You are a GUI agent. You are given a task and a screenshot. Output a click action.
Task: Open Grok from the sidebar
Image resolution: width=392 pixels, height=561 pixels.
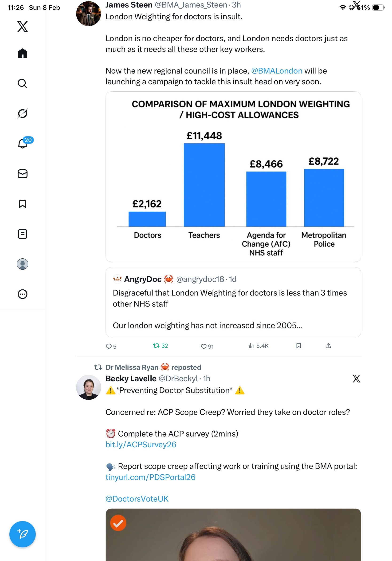tap(23, 114)
